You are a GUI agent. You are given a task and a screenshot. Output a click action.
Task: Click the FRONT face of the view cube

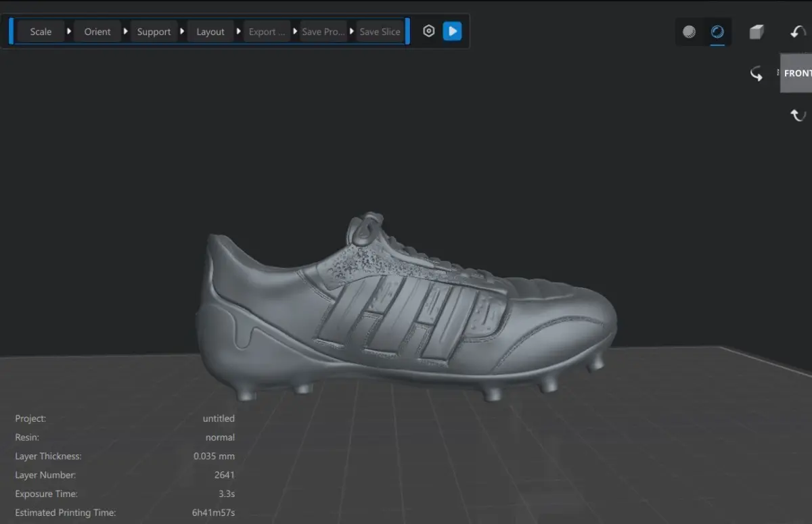[x=796, y=73]
